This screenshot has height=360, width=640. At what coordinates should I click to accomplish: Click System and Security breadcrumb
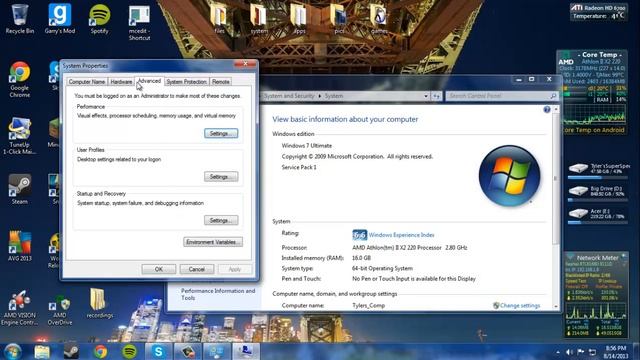tap(289, 96)
